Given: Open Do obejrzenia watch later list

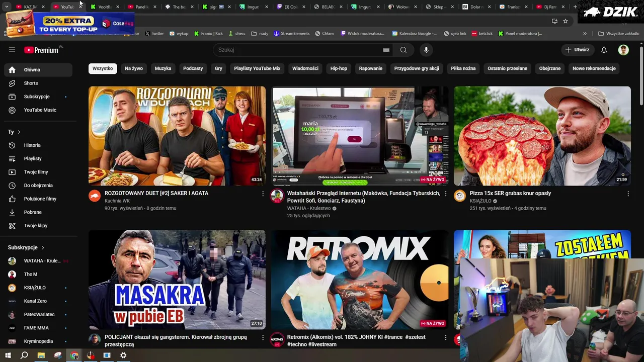Looking at the screenshot, I should click(x=38, y=186).
